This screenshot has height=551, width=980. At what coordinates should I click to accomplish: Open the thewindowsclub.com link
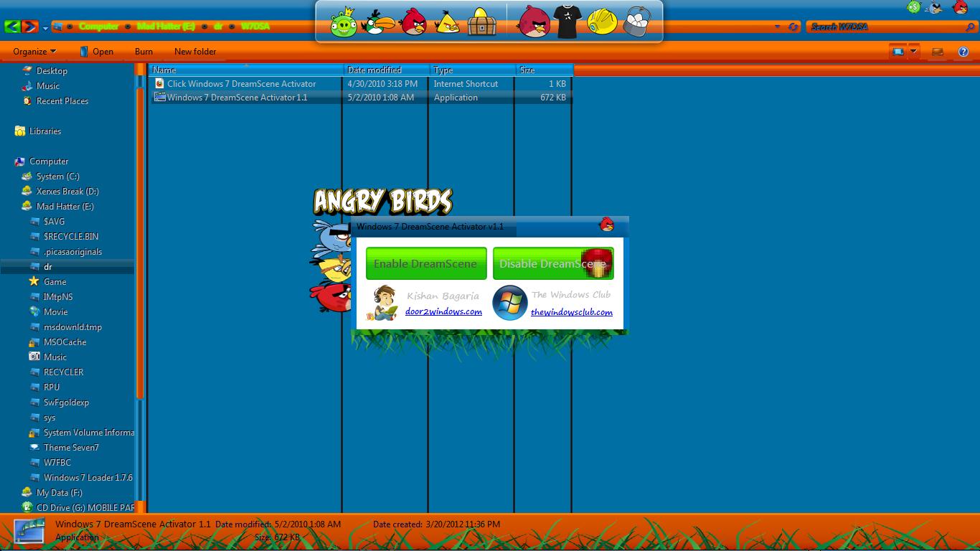point(572,312)
